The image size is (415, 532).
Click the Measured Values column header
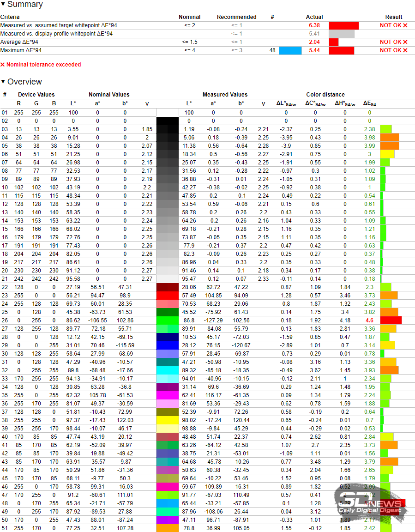click(x=225, y=95)
